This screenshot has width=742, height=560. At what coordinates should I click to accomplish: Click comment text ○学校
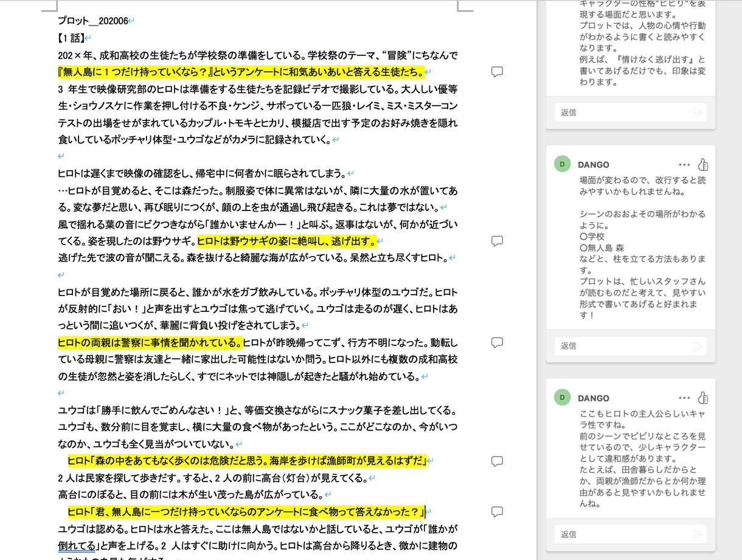click(x=592, y=237)
